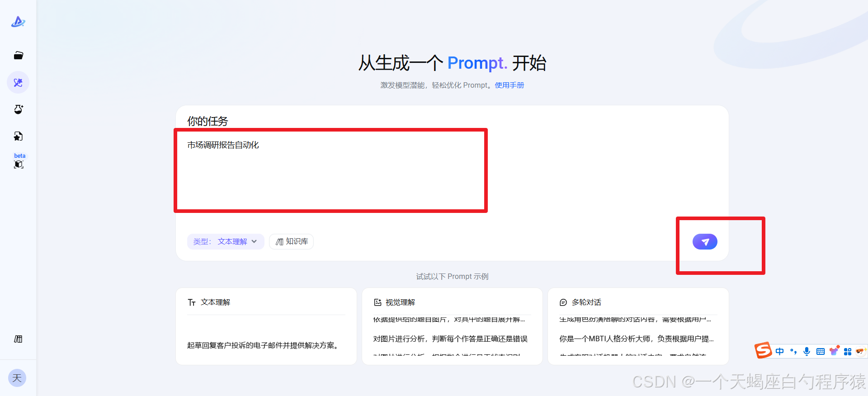This screenshot has width=868, height=396.
Task: Open the 使用手册 link
Action: (509, 85)
